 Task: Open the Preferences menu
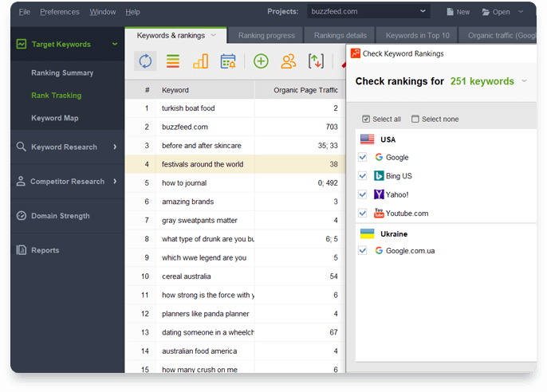[x=60, y=12]
